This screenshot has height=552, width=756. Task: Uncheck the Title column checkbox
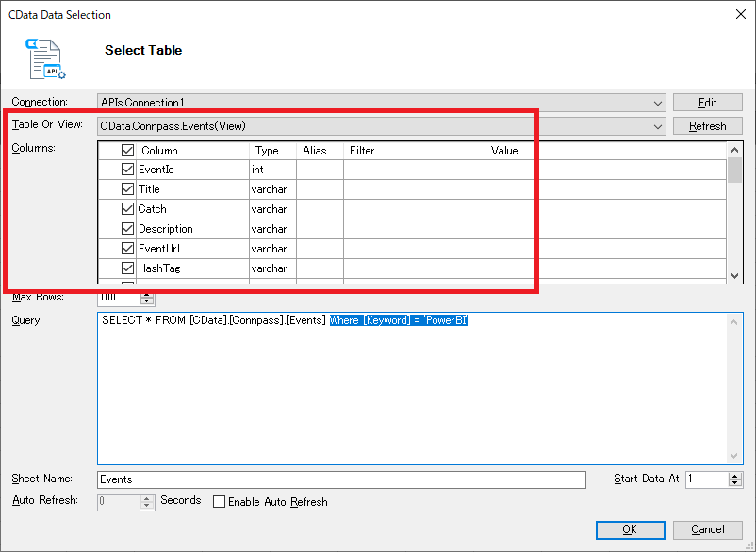pos(127,188)
